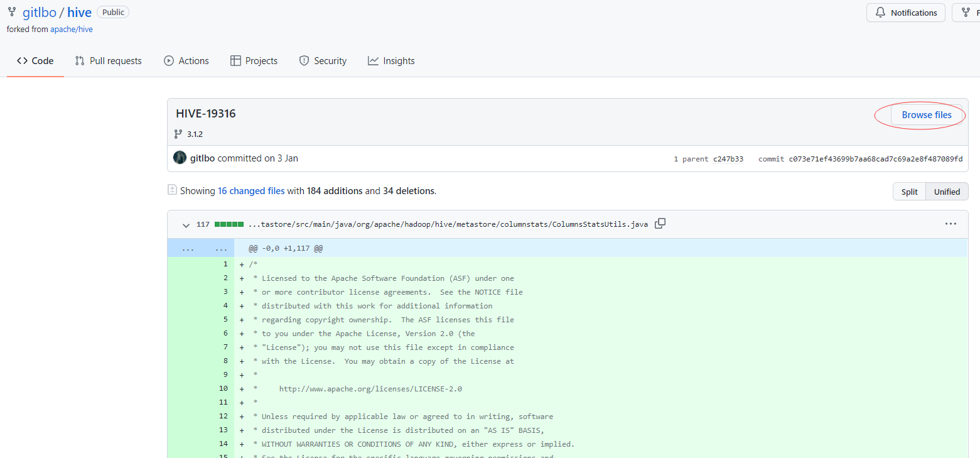Click the partially visible Fork button
This screenshot has width=980, height=458.
[966, 13]
